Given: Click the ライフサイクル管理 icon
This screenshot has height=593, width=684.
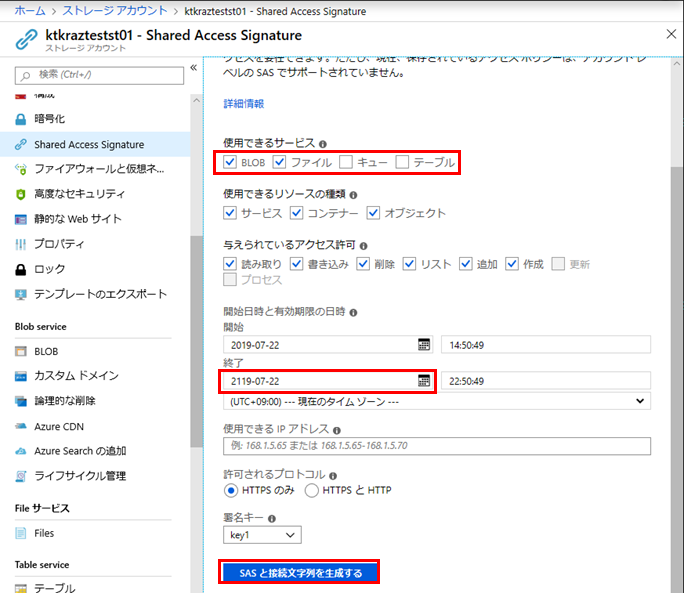Looking at the screenshot, I should coord(21,476).
